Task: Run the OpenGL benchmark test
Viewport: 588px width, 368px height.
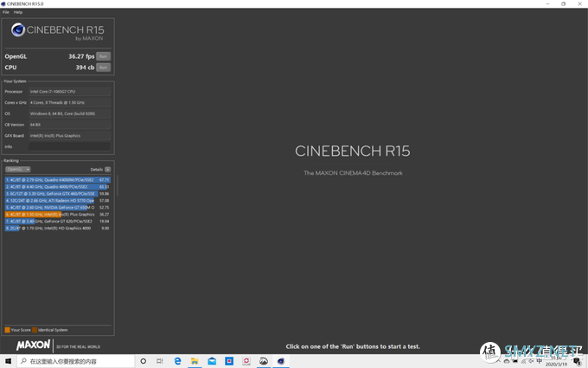Action: [103, 56]
